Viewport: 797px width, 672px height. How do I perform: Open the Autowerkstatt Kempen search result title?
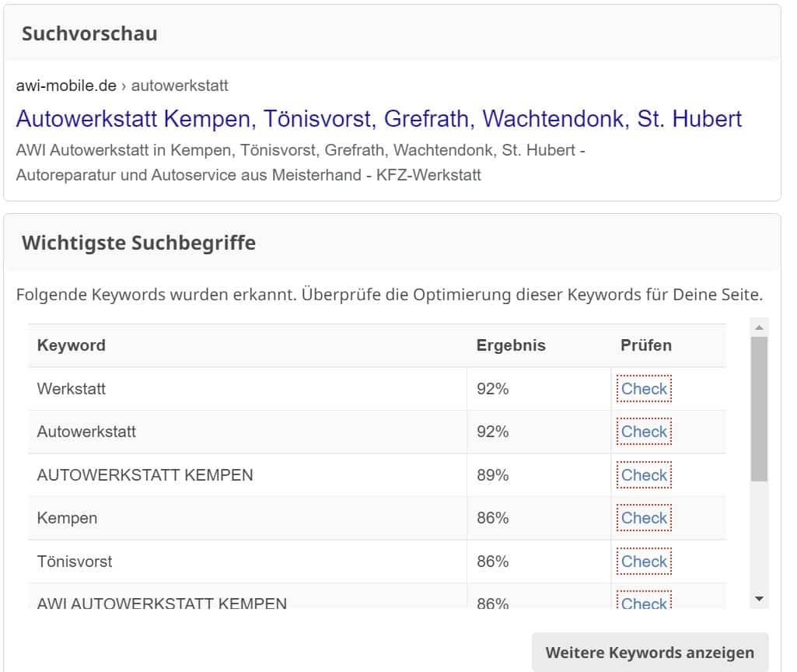click(x=379, y=119)
